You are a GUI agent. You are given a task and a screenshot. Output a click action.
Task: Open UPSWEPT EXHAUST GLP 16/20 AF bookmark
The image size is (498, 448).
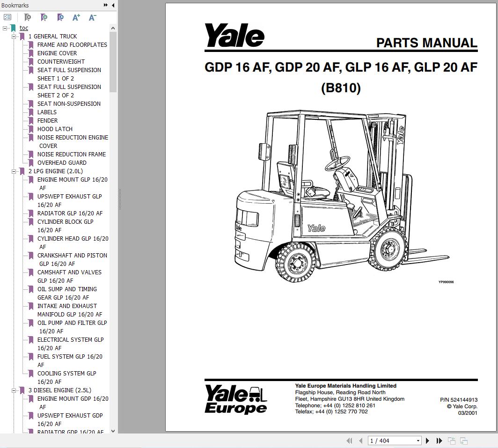tap(70, 200)
